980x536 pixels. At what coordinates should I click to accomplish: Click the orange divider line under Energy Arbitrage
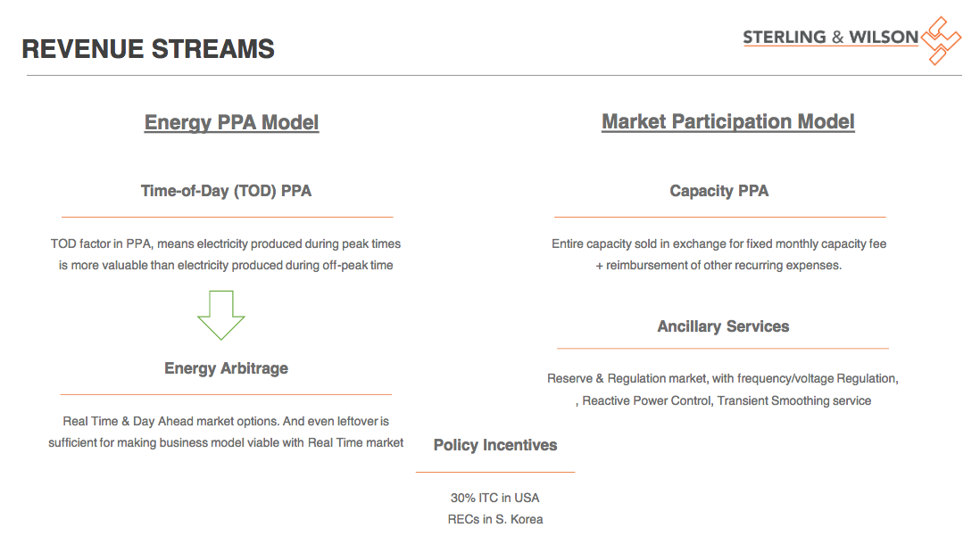226,394
